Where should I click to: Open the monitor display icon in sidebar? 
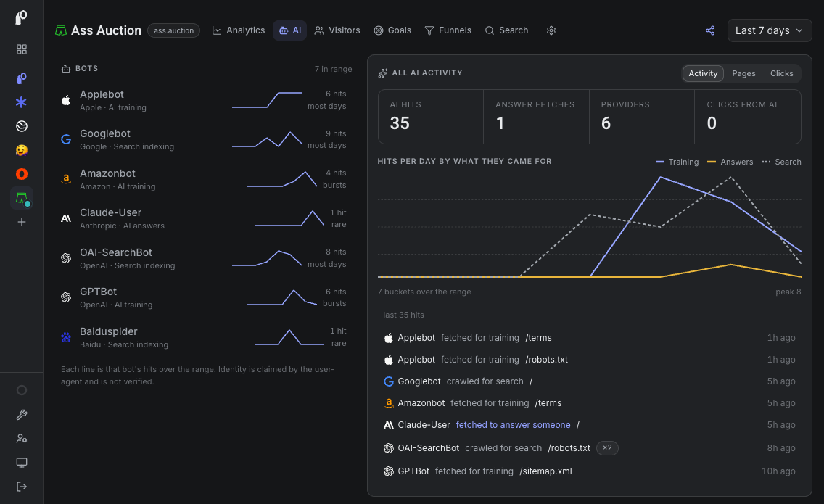coord(22,463)
